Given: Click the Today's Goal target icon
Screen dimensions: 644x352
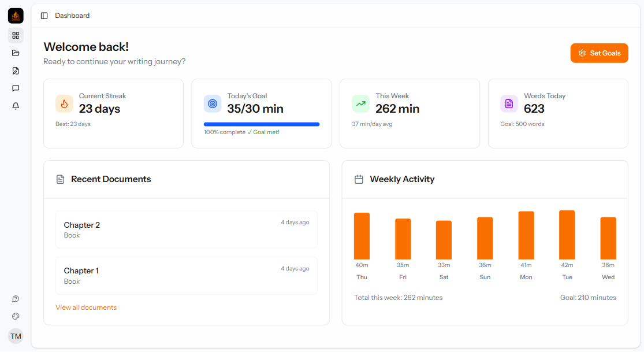Looking at the screenshot, I should [x=213, y=103].
